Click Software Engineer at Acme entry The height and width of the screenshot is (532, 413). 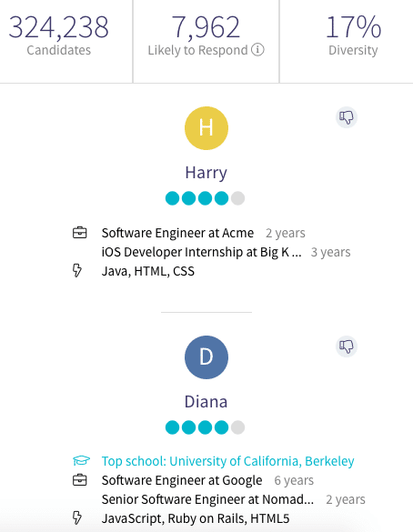pyautogui.click(x=177, y=233)
